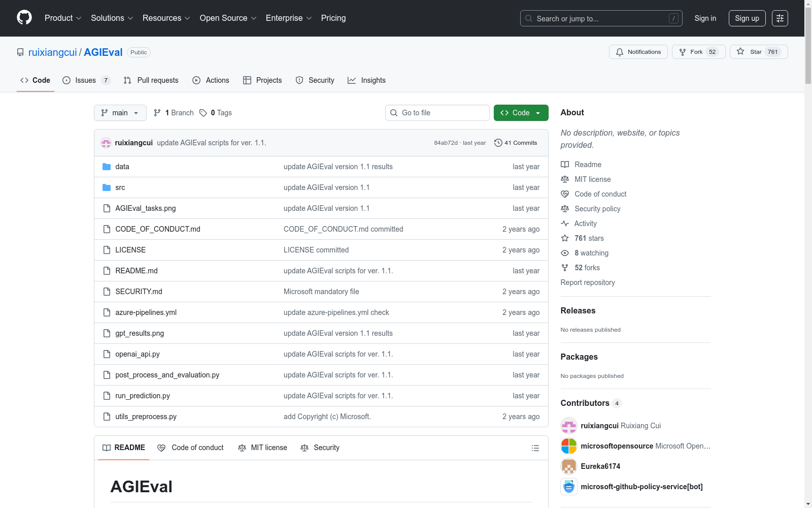
Task: Click the tags icon showing 0 Tags
Action: pyautogui.click(x=203, y=113)
